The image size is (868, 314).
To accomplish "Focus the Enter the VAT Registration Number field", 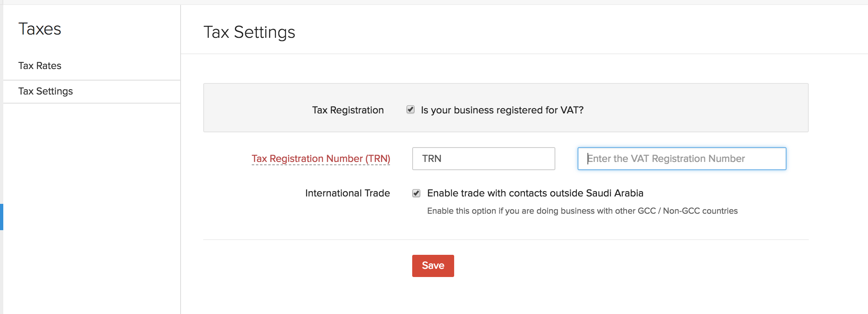I will coord(681,158).
